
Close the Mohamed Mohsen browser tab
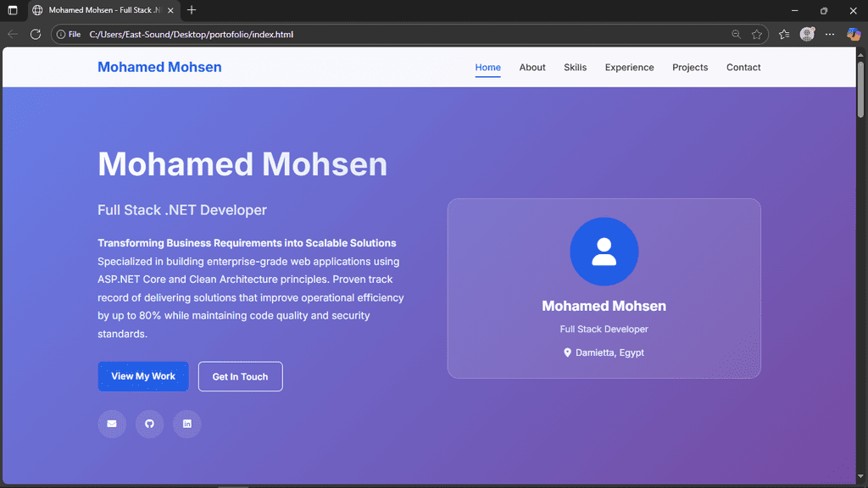(170, 10)
